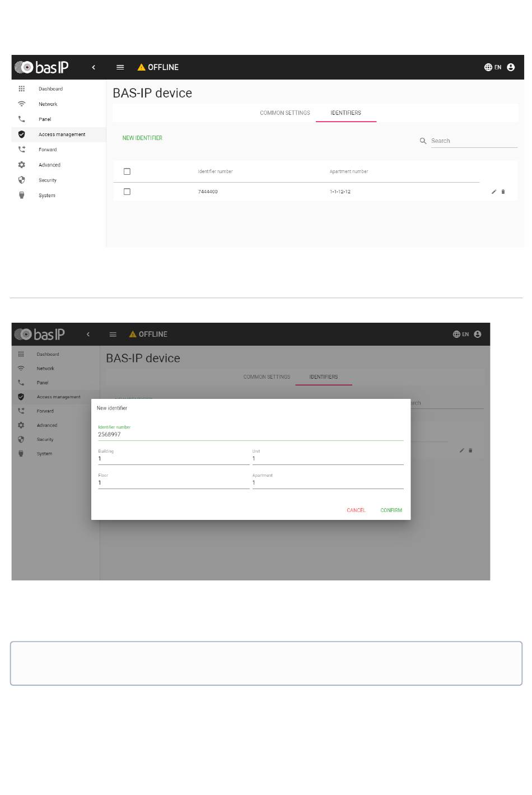Open Advanced gear icon in the undimmed sidebar

coord(22,165)
